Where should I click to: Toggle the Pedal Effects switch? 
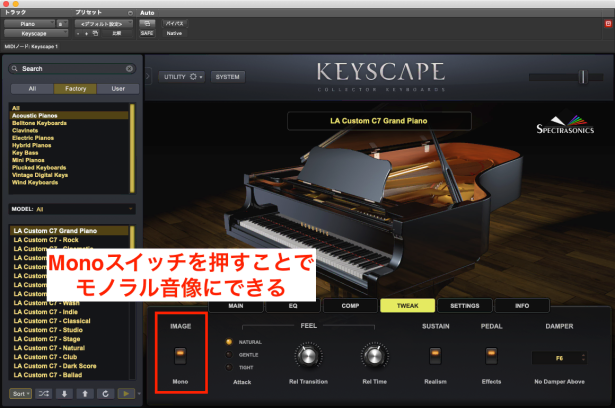(491, 355)
